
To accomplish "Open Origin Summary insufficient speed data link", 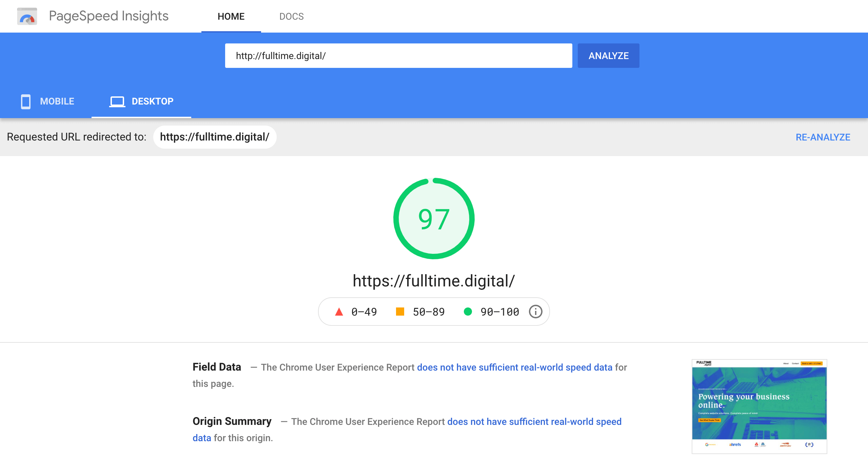I will click(534, 421).
